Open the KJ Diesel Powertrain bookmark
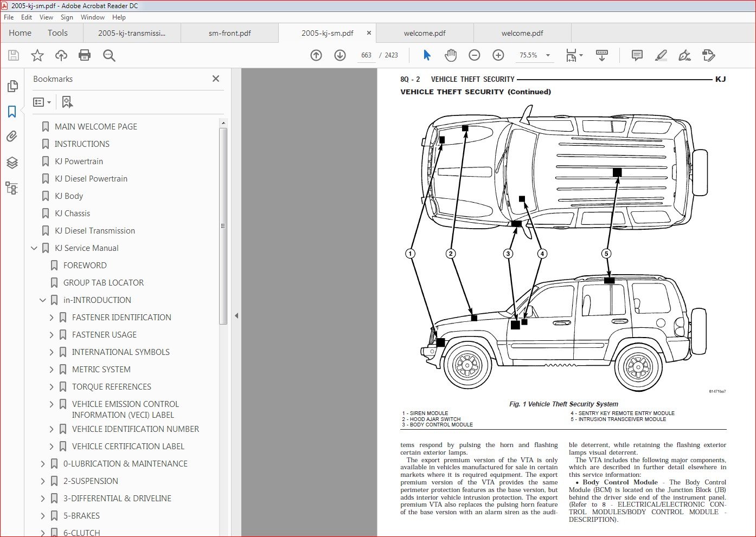Screen dimensions: 756x537 (x=91, y=179)
